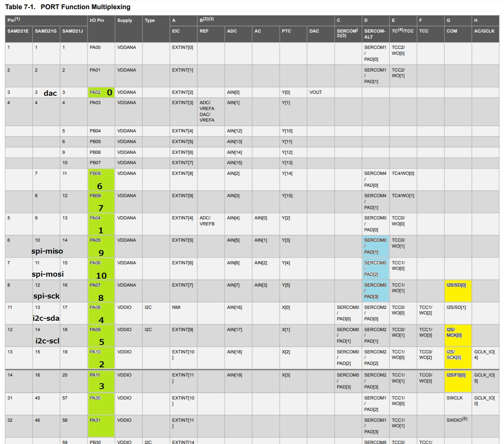Click the REF sub-header

(x=210, y=34)
